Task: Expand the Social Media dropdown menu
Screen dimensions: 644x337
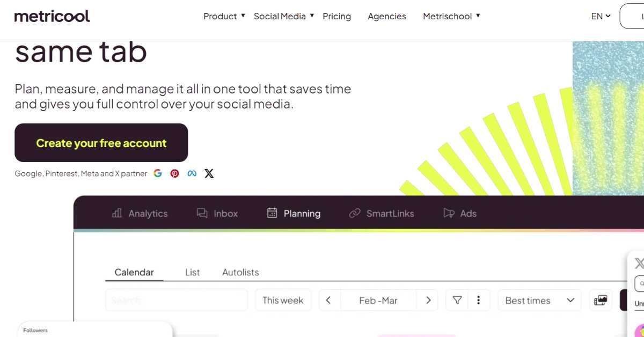Action: pos(283,16)
